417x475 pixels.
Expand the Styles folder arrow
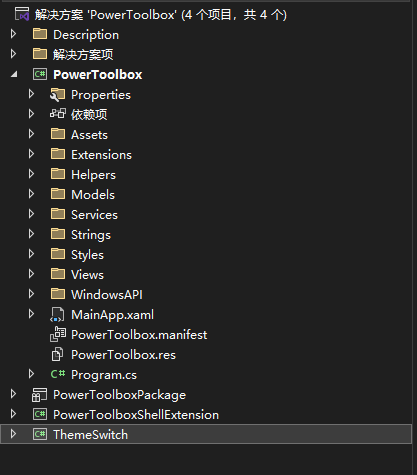(31, 254)
